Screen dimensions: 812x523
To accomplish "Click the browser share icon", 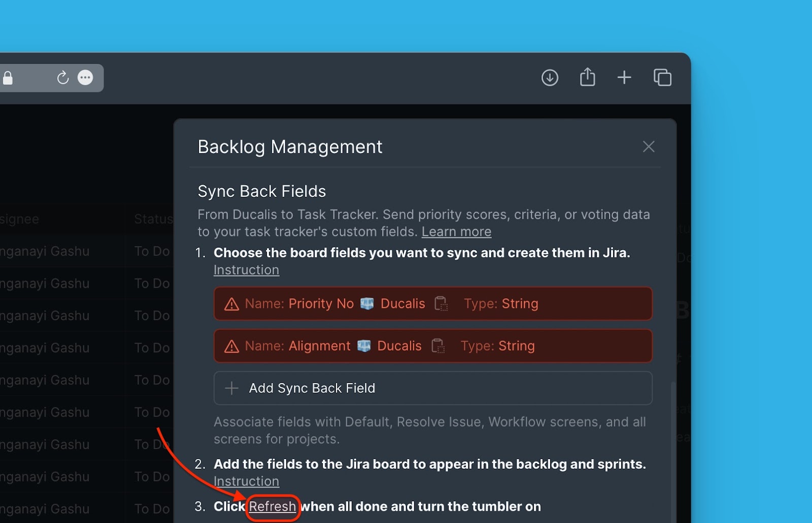I will click(587, 77).
